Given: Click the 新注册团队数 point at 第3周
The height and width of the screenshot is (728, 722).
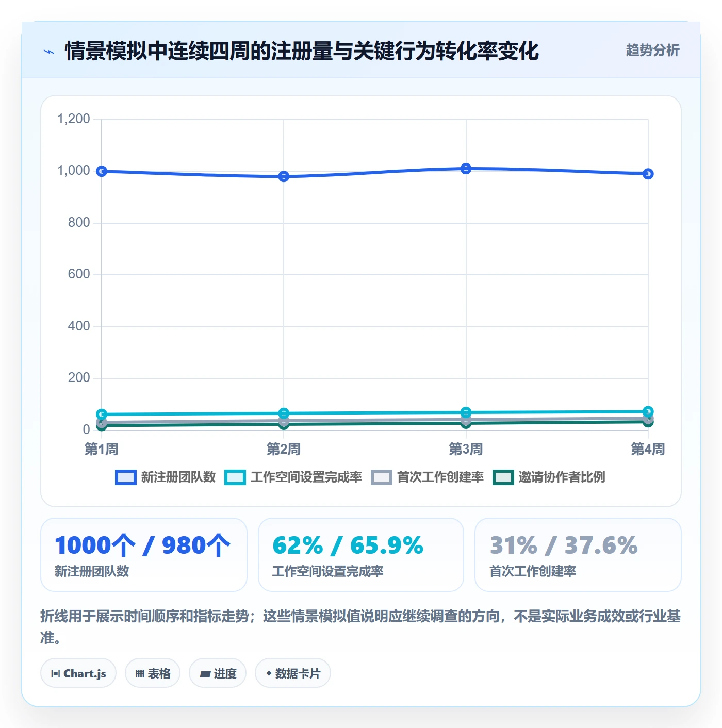Looking at the screenshot, I should [466, 169].
